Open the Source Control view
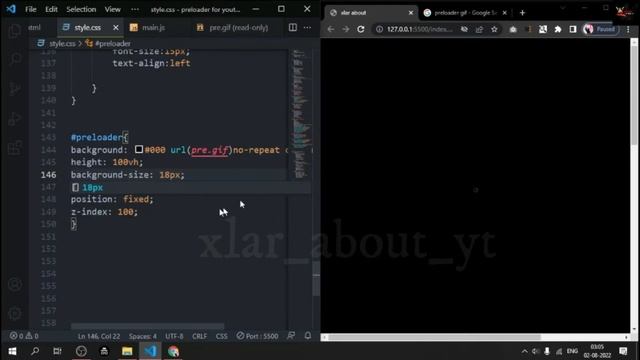640x360 pixels. coord(15,89)
